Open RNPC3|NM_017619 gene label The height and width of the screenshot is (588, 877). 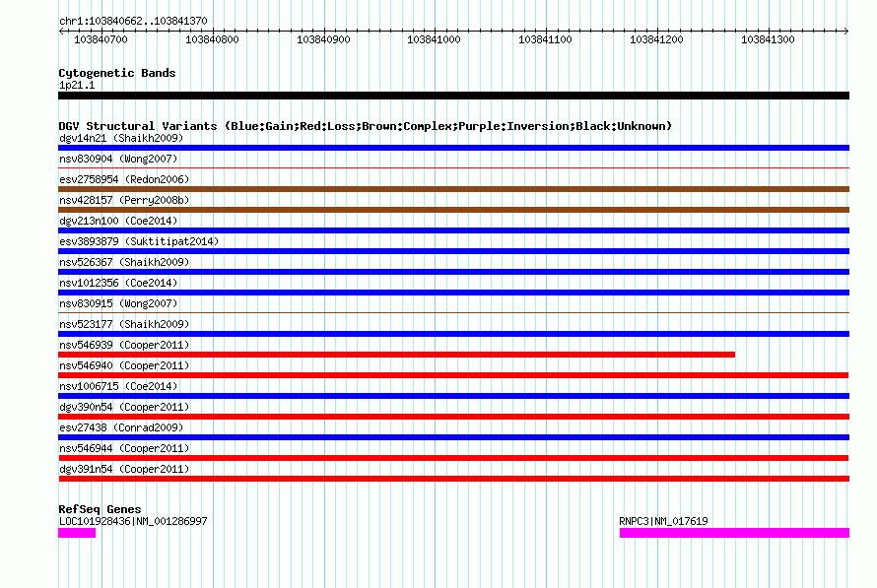click(x=663, y=521)
